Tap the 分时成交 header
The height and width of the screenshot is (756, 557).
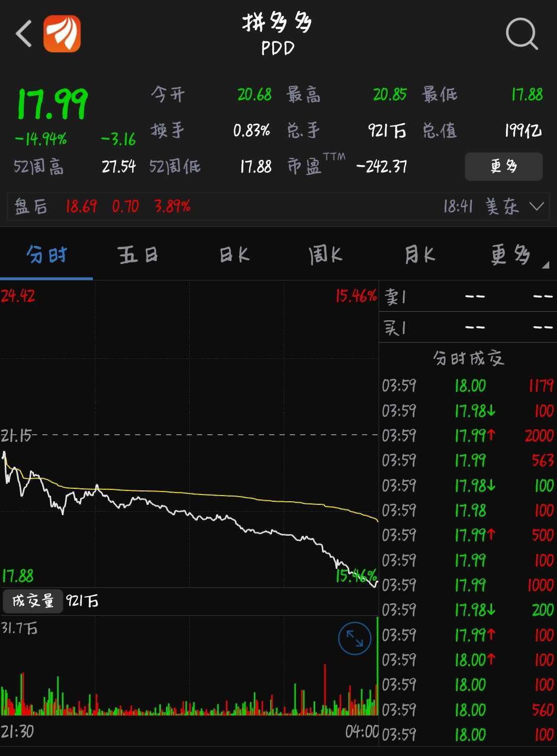(468, 358)
